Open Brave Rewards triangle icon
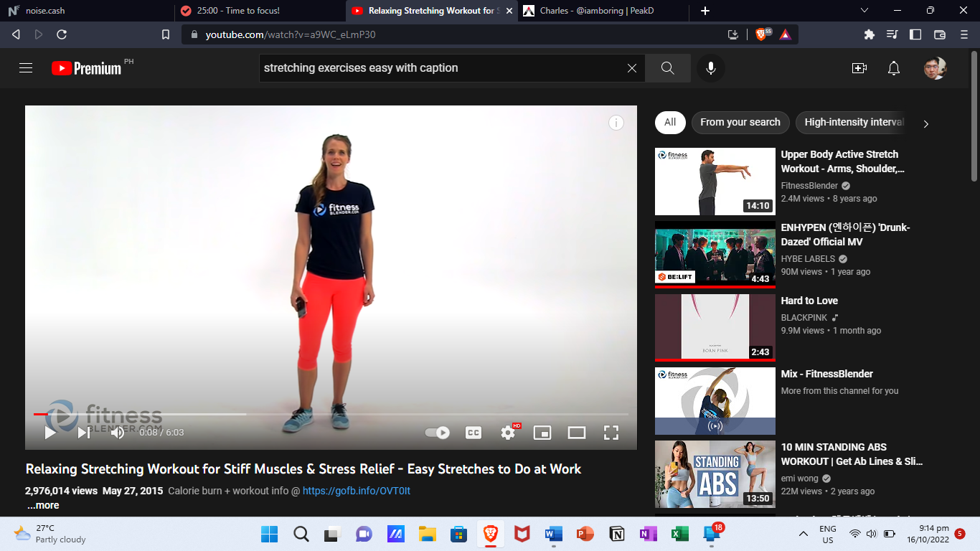 (x=786, y=34)
